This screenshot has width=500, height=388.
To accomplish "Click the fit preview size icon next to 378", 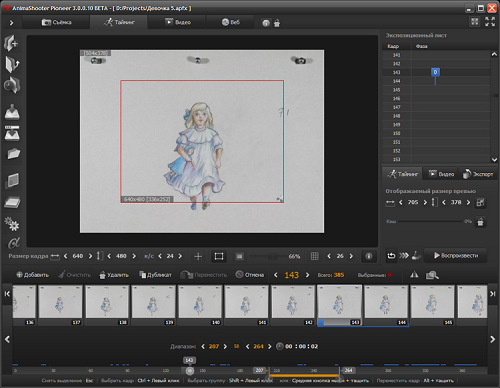I will coord(480,202).
